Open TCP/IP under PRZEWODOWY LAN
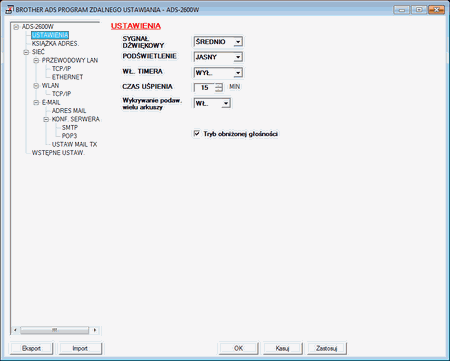Image resolution: width=450 pixels, height=361 pixels. 61,69
